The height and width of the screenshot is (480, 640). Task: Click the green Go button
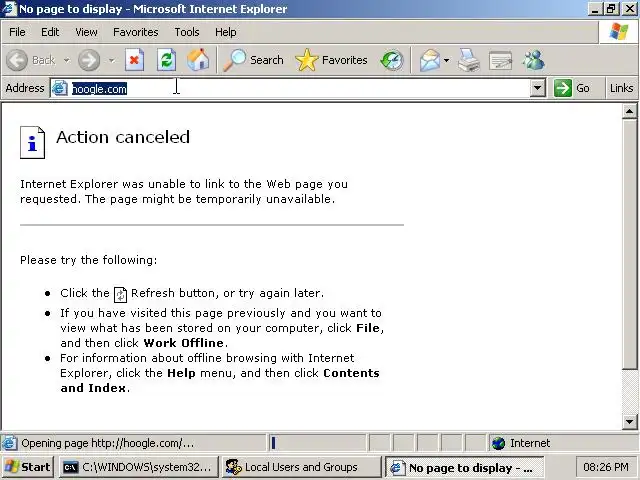[571, 88]
